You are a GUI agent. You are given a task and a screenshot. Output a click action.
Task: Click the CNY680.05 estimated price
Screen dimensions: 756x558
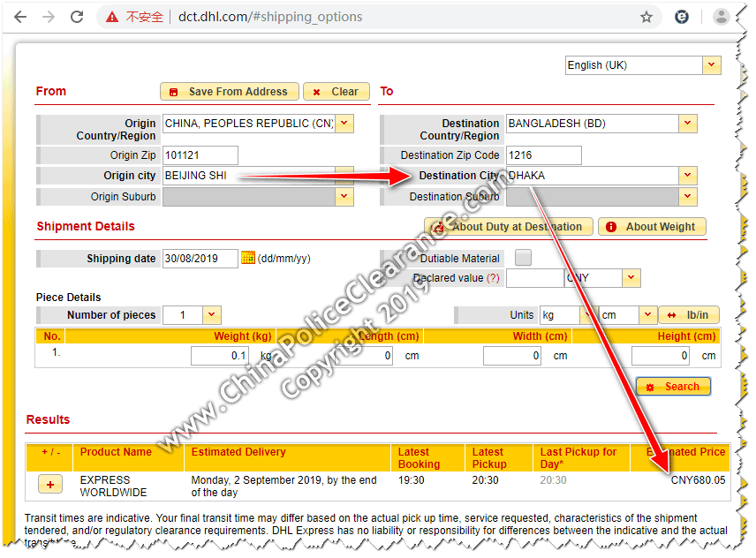coord(698,480)
